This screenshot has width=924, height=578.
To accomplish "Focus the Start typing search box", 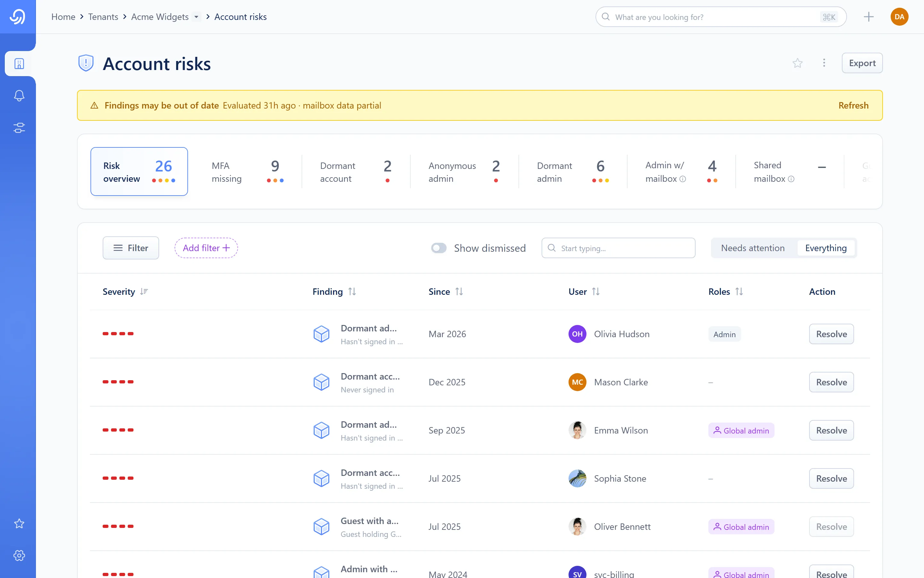I will pyautogui.click(x=618, y=248).
